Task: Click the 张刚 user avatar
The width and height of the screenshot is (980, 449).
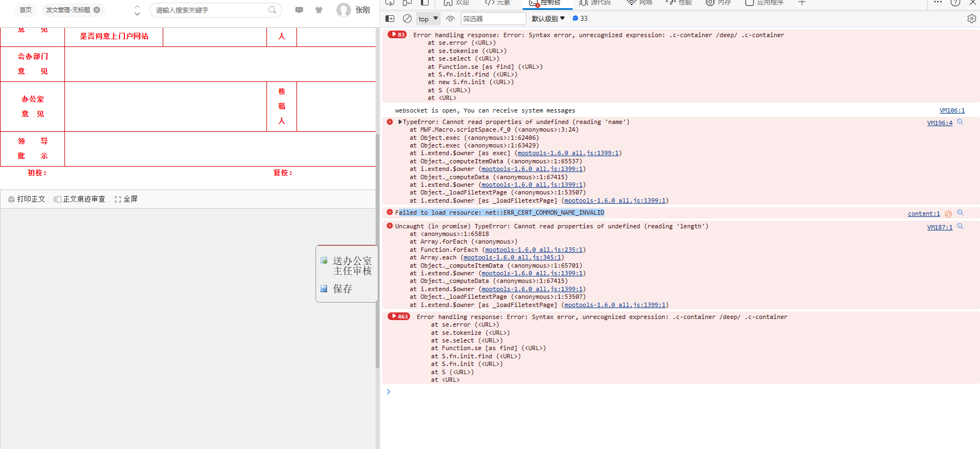Action: click(343, 10)
